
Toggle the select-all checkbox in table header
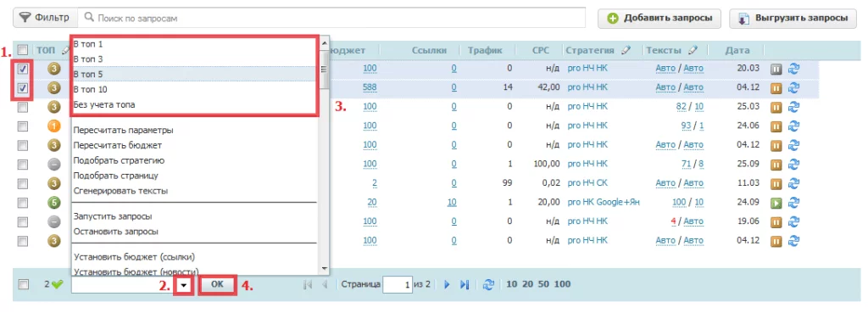tap(22, 50)
